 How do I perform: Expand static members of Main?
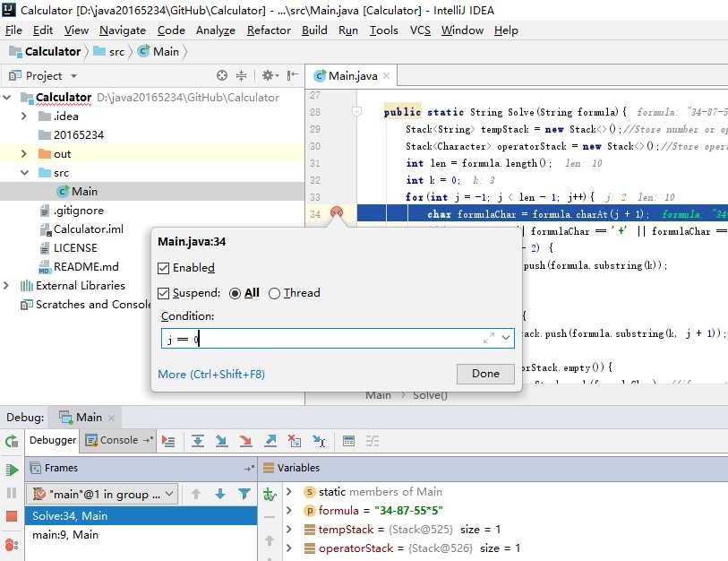[289, 491]
